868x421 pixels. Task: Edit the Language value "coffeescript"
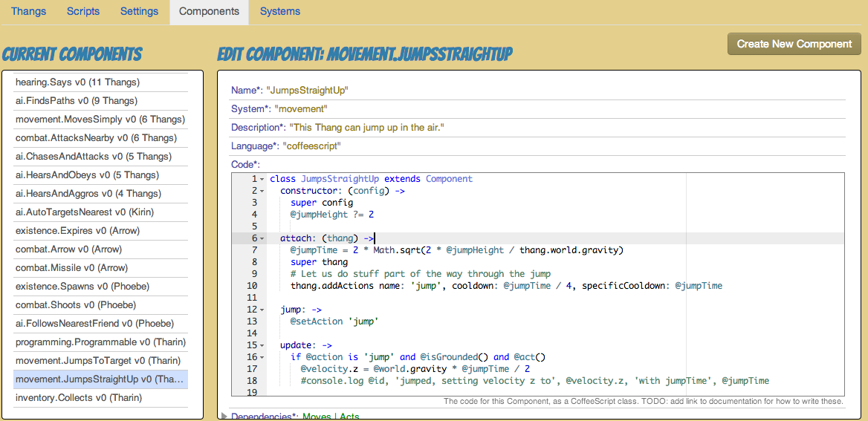311,146
